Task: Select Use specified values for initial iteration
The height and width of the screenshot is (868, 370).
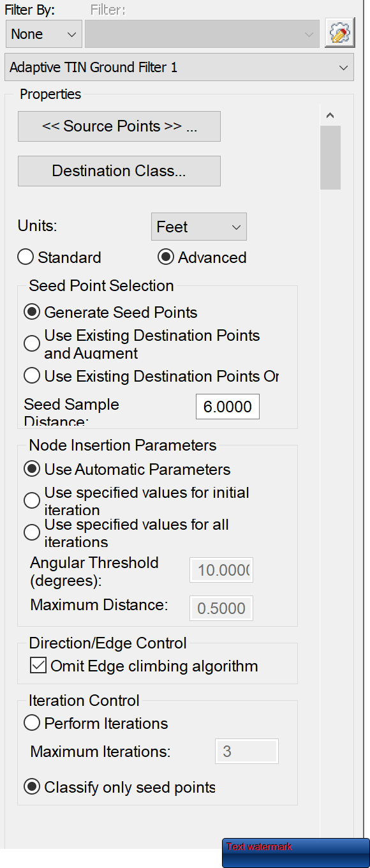Action: coord(32,500)
